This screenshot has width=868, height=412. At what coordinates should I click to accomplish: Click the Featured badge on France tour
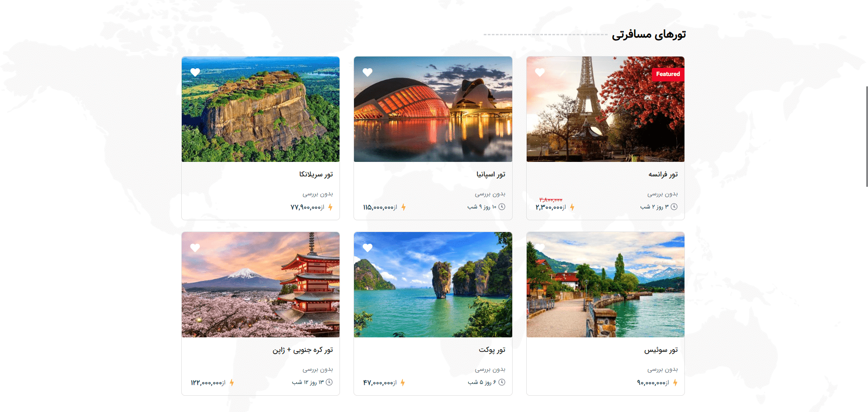coord(668,74)
